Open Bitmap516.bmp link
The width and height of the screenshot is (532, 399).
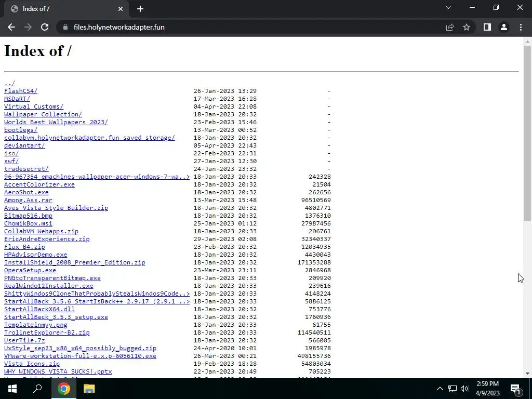[28, 216]
